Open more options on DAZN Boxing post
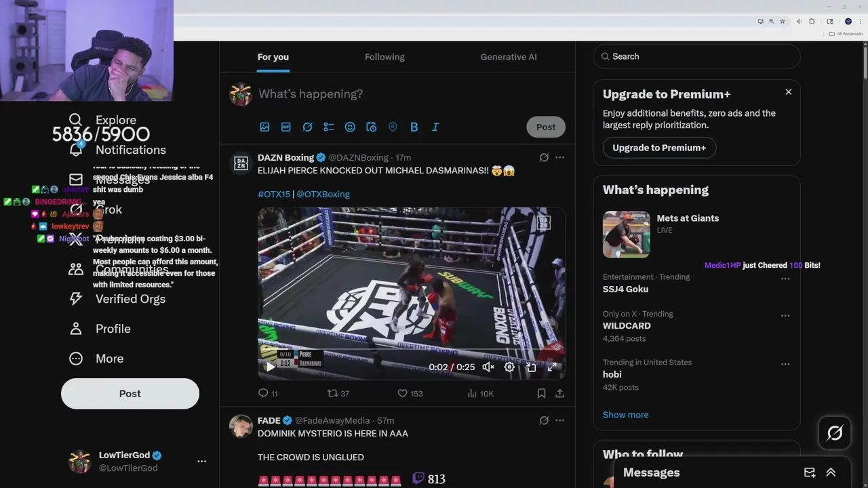The width and height of the screenshot is (868, 488). click(x=559, y=157)
